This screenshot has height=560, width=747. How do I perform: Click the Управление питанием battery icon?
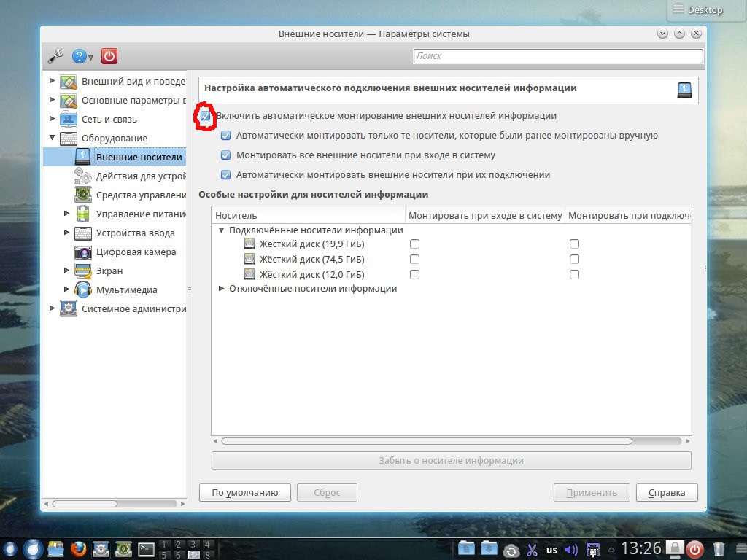[83, 214]
